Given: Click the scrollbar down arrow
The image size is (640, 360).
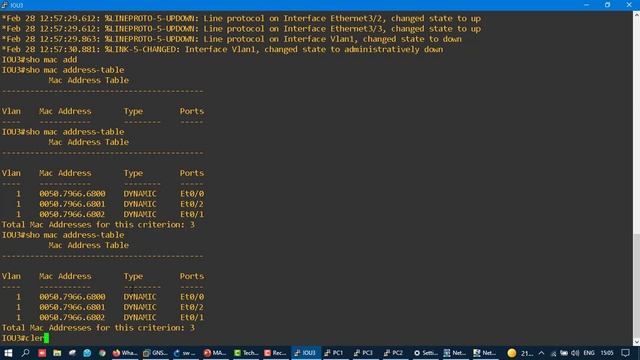Looking at the screenshot, I should tap(636, 342).
